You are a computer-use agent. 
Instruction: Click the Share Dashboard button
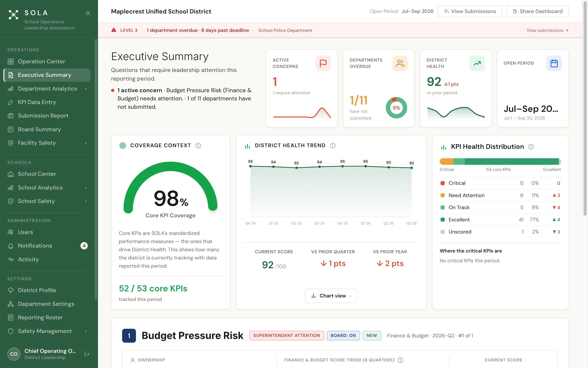click(x=537, y=11)
